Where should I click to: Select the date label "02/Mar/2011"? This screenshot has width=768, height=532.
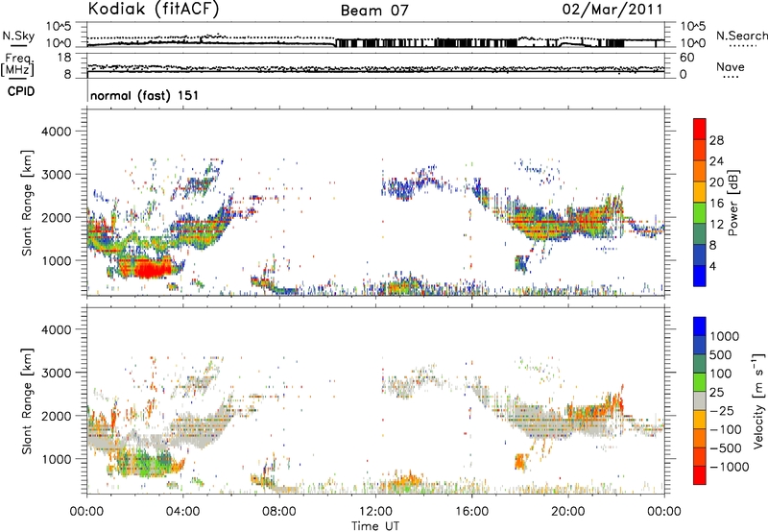tap(612, 10)
